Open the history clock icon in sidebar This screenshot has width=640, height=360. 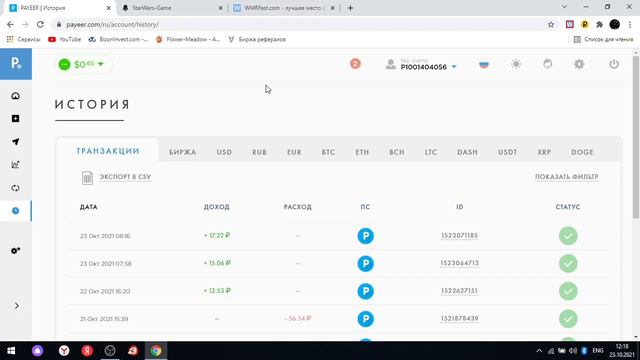(16, 211)
